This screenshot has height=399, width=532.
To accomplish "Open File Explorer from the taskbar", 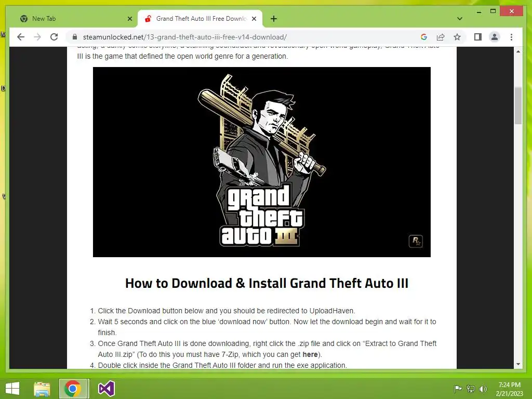I will coord(42,389).
